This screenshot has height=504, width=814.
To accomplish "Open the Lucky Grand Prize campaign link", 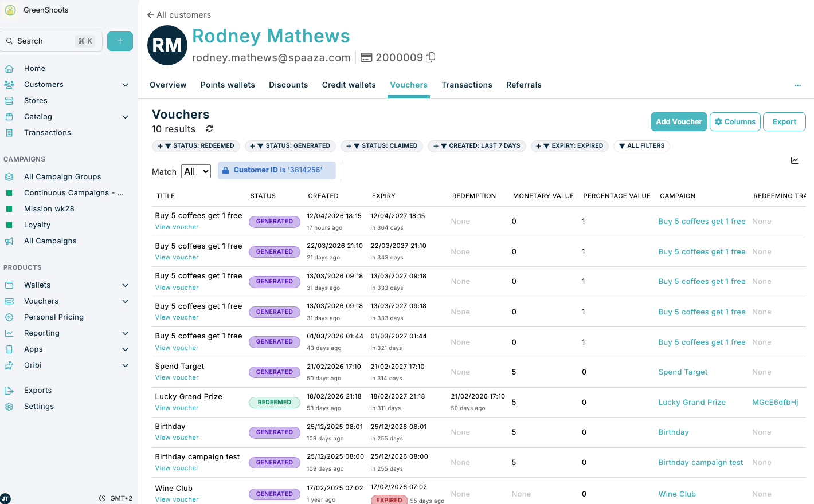I will 692,402.
